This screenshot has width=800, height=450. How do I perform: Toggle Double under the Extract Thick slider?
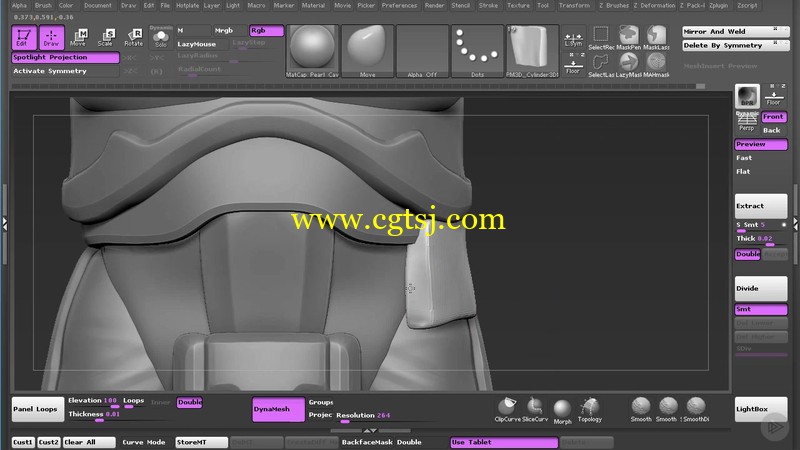[747, 254]
